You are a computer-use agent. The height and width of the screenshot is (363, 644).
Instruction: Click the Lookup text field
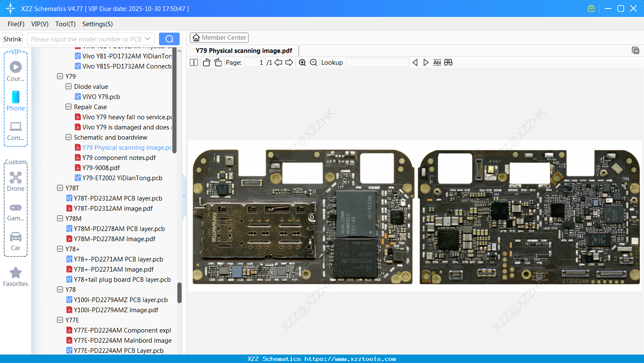[377, 63]
